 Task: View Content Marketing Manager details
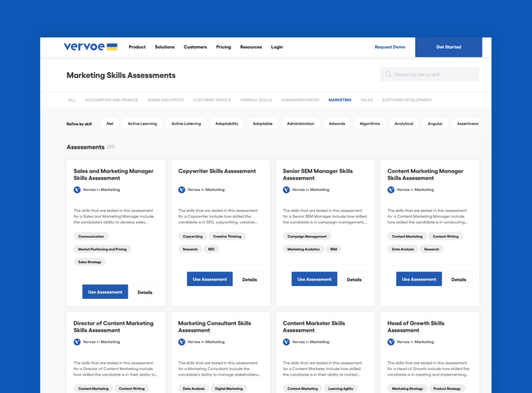click(x=459, y=279)
